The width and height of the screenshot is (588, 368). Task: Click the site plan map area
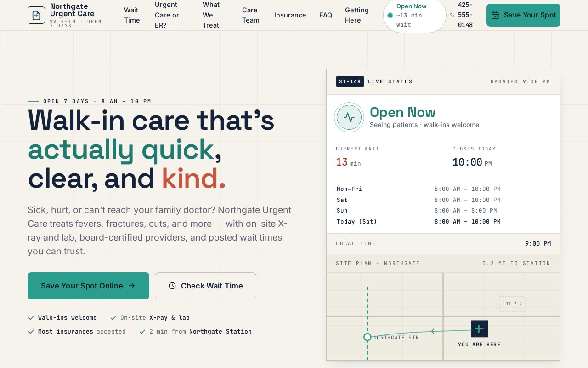(x=443, y=316)
